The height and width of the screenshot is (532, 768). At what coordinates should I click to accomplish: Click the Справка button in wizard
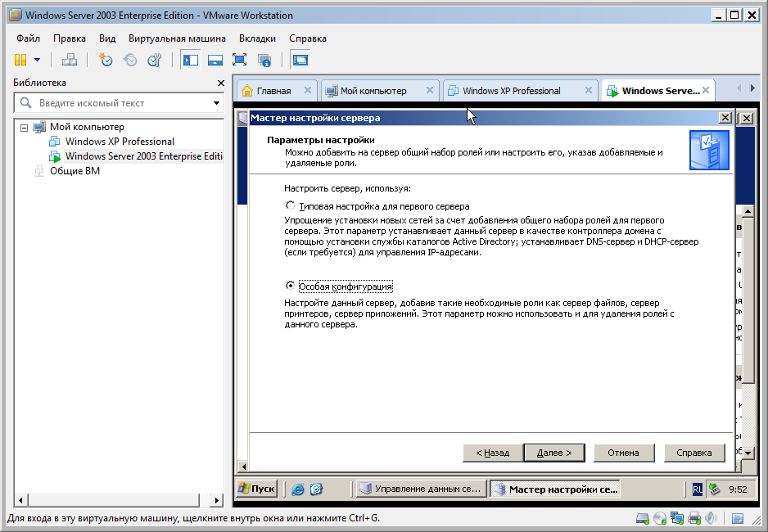[694, 453]
